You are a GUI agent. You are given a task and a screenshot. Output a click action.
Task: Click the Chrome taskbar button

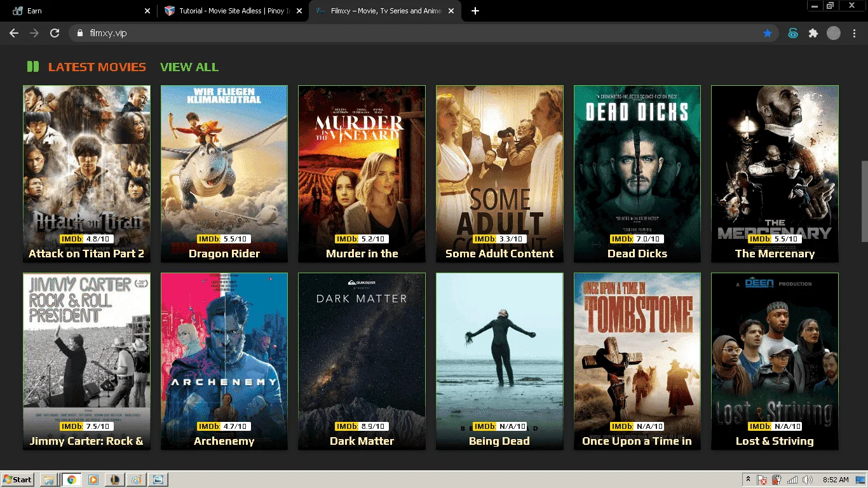click(x=72, y=480)
